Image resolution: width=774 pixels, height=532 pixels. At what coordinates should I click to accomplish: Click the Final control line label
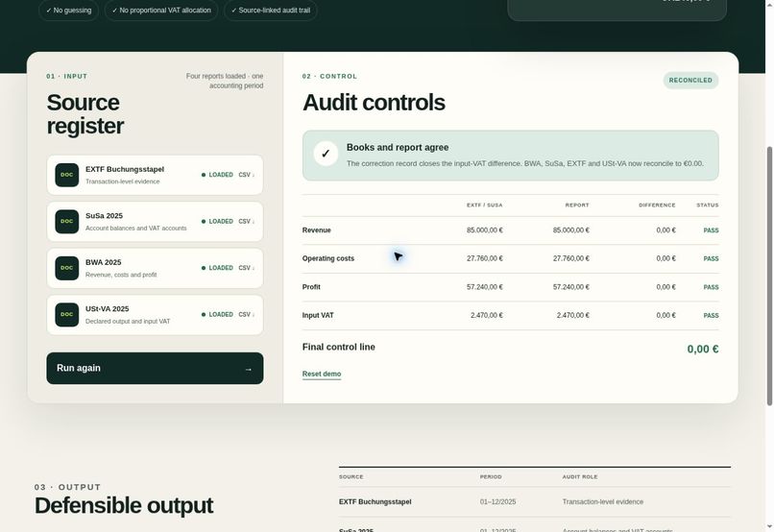click(x=339, y=347)
